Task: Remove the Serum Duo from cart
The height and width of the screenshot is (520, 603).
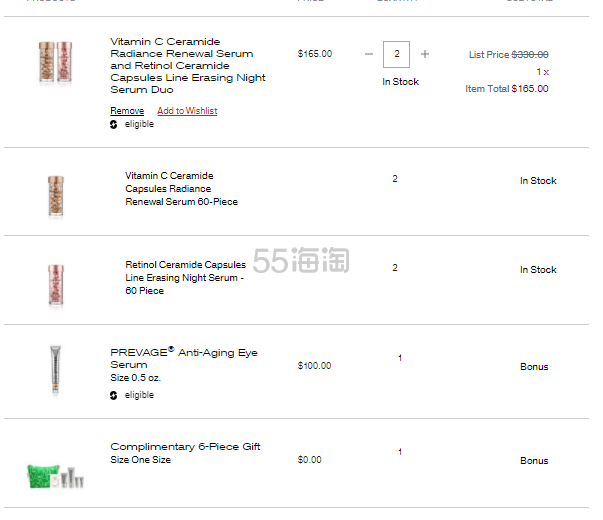Action: [x=127, y=111]
